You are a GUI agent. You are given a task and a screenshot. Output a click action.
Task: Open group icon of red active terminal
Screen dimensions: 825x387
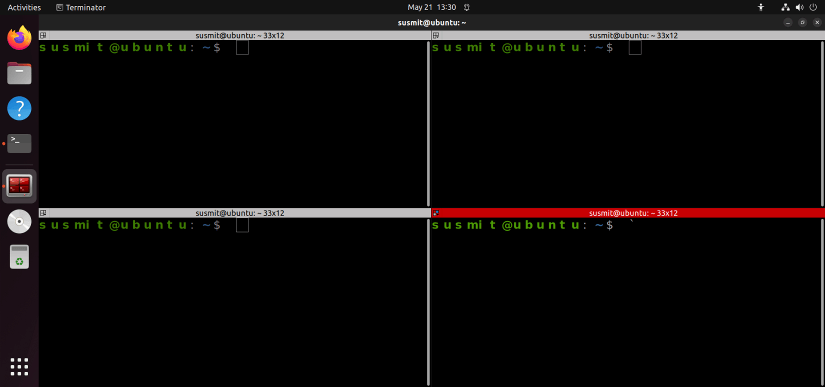436,213
